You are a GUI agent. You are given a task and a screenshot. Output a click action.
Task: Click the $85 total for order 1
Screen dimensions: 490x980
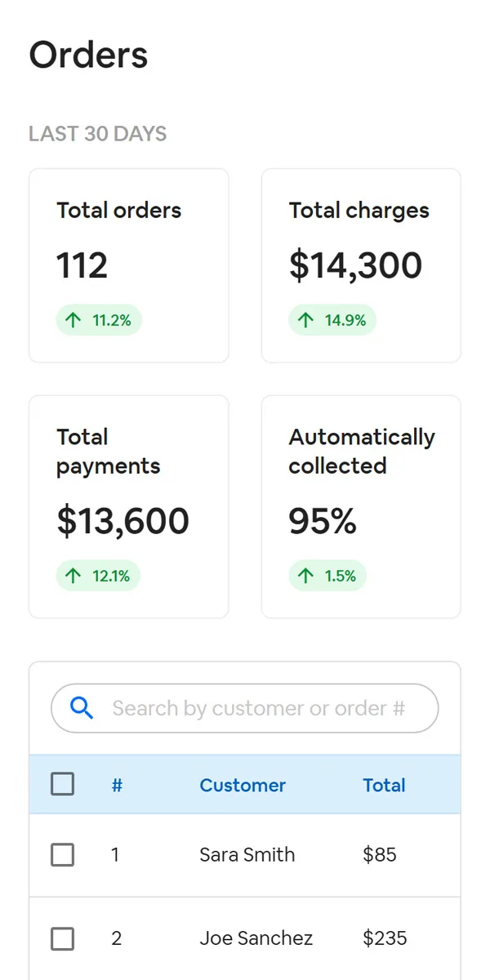[380, 855]
